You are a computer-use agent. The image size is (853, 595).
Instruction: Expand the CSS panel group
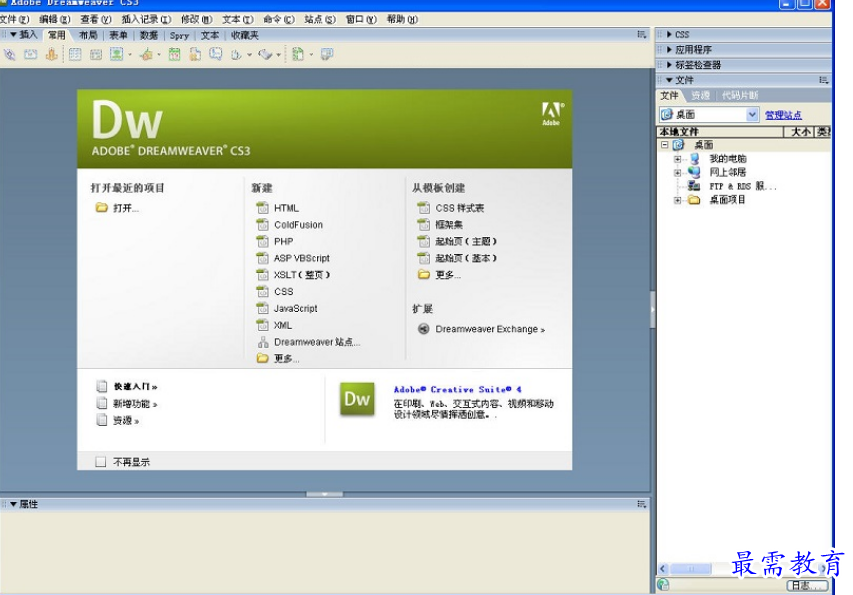669,34
